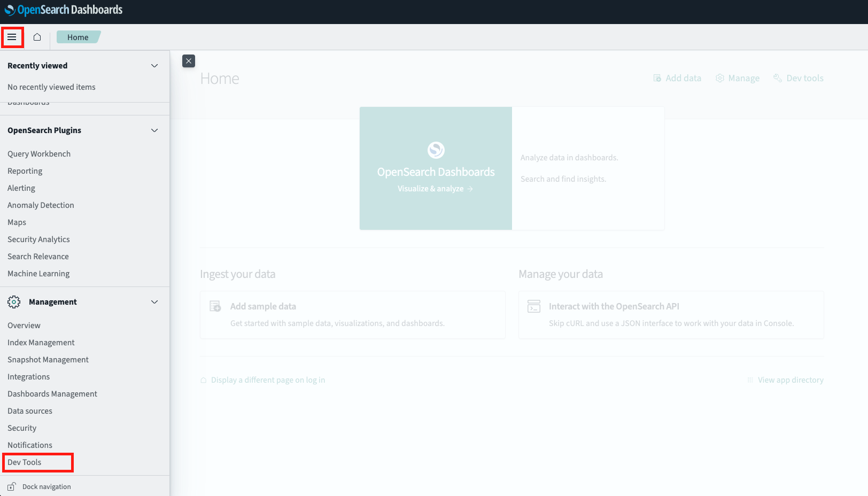Image resolution: width=868 pixels, height=496 pixels.
Task: Open Query Workbench from the sidebar
Action: click(38, 153)
